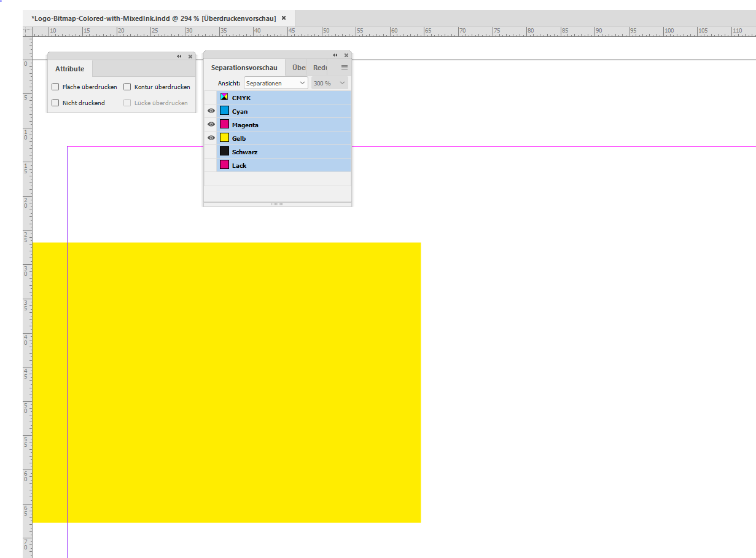Select the Cyan row label
This screenshot has width=756, height=558.
(x=240, y=112)
